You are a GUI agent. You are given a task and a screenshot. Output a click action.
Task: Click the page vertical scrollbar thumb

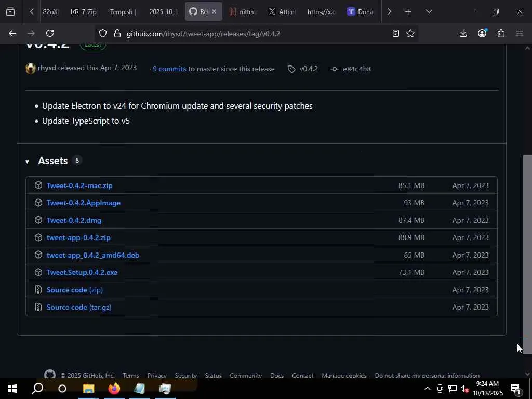(527, 255)
